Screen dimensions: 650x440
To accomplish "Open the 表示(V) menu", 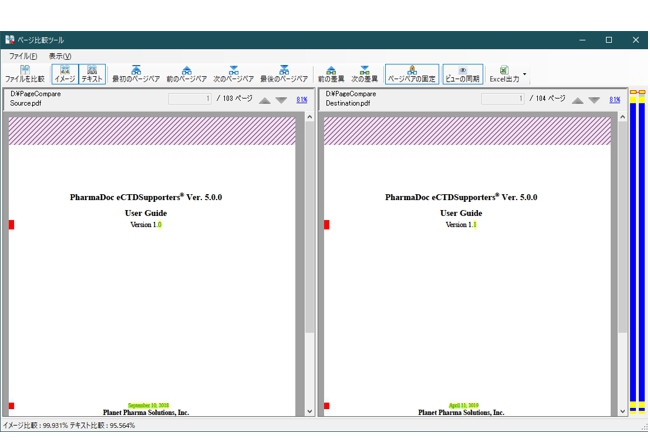I will pos(60,56).
